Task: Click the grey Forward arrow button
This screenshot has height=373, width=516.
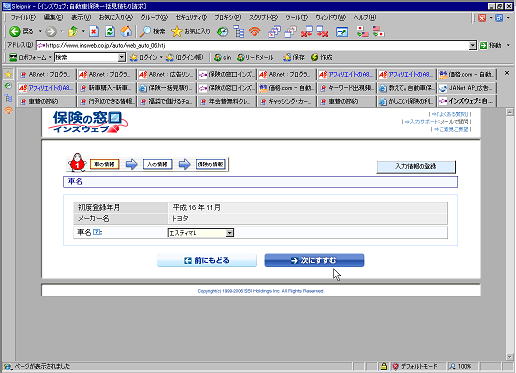Action: pyautogui.click(x=51, y=32)
